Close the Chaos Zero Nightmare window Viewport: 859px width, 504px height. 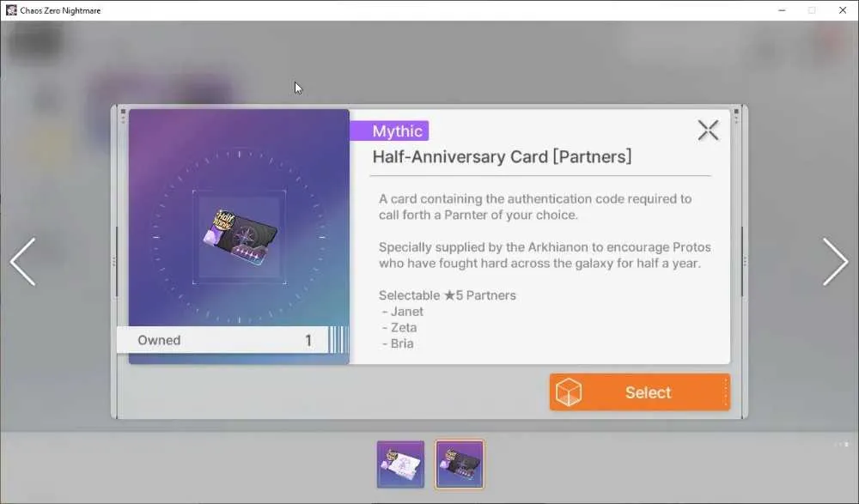(x=843, y=10)
